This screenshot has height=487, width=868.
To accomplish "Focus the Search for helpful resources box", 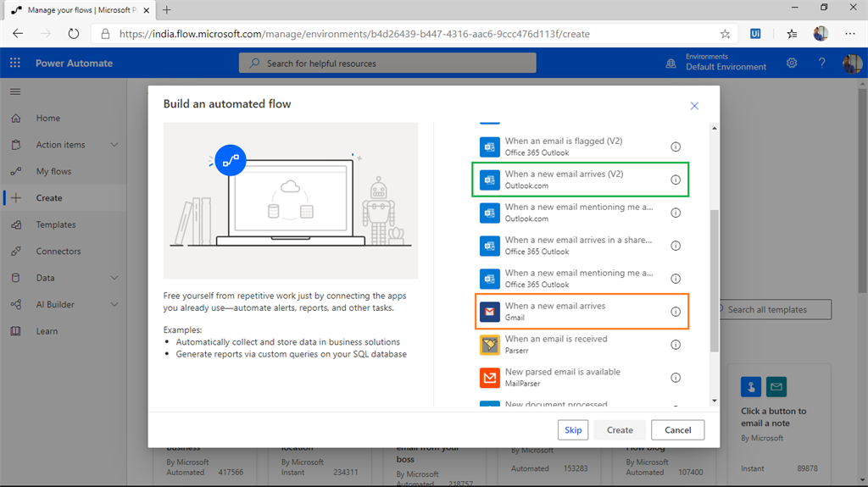I will pos(387,63).
